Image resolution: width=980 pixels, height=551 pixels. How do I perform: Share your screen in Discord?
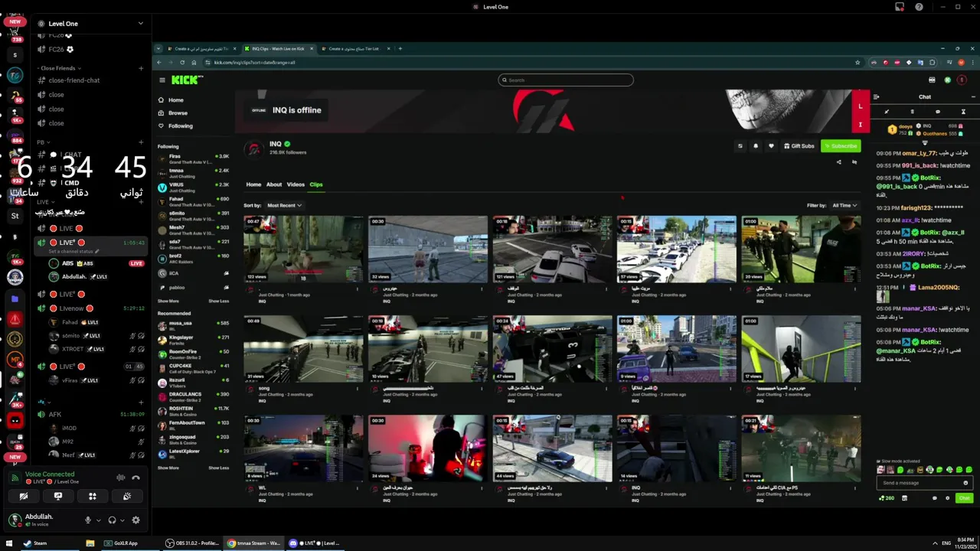[57, 496]
